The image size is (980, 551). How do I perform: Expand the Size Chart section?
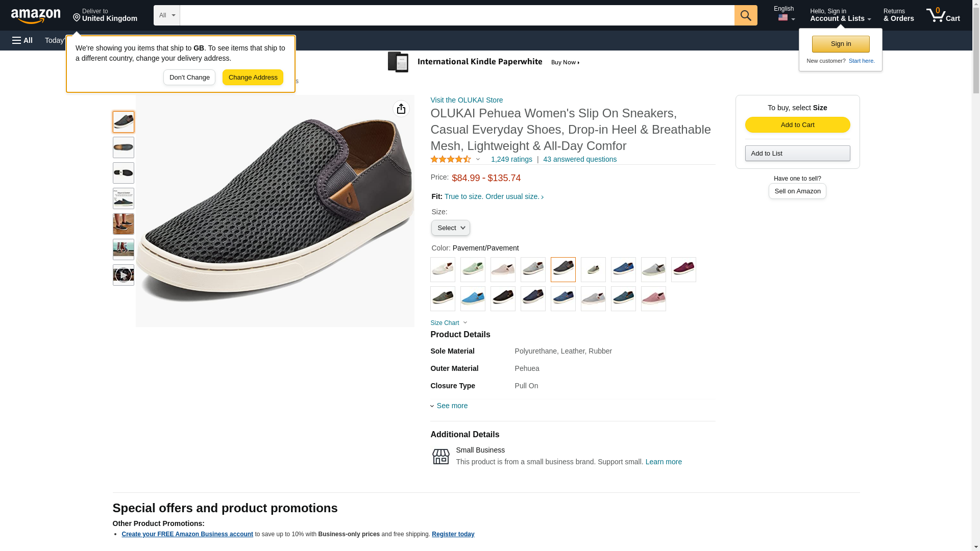pos(449,323)
